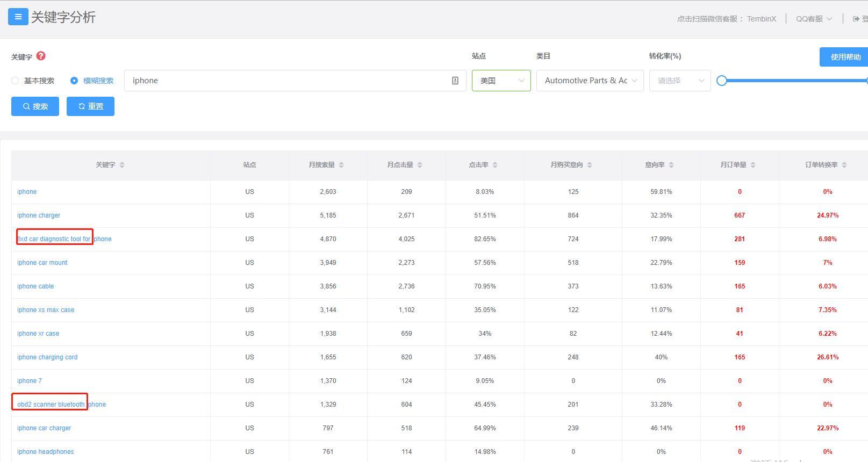
Task: Click the 24.97% order conversion cell
Action: point(828,215)
